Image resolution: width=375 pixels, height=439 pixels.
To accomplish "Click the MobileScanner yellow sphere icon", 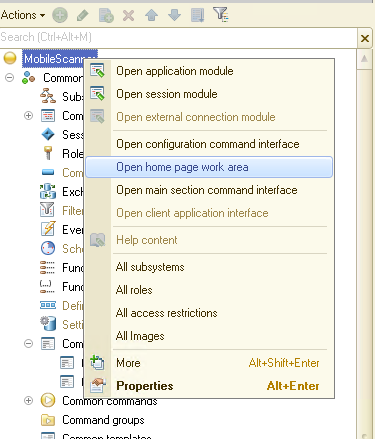I will [10, 58].
